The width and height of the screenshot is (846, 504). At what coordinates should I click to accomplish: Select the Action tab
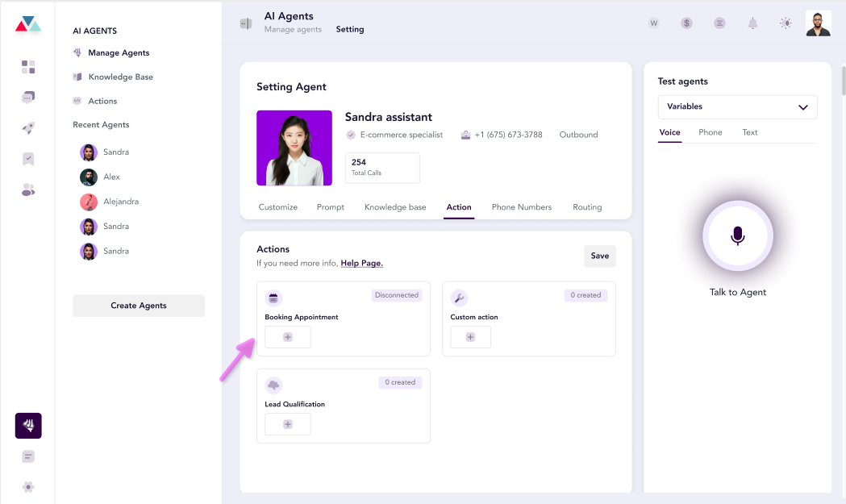point(459,207)
